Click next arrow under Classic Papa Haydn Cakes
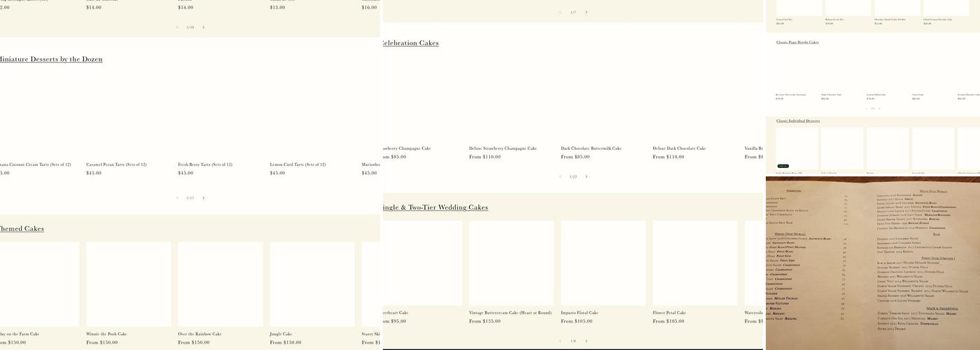Image resolution: width=980 pixels, height=350 pixels. 880,108
